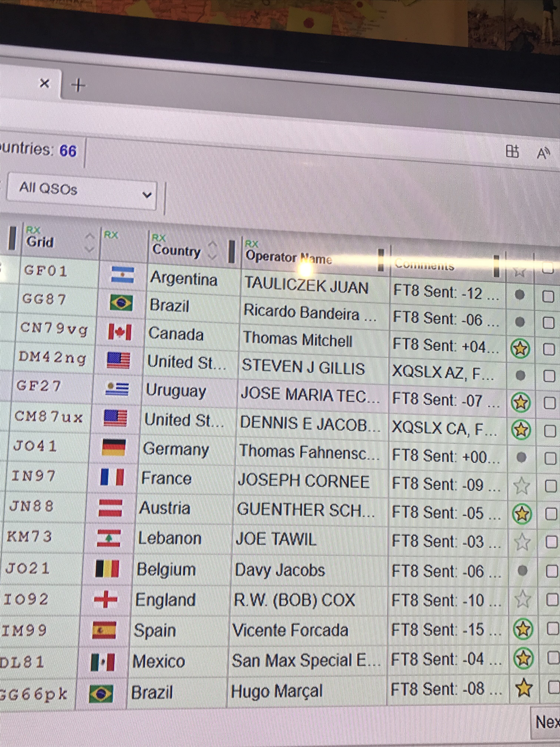Click the gray dot status in the Argentina row
The height and width of the screenshot is (747, 560).
point(520,295)
